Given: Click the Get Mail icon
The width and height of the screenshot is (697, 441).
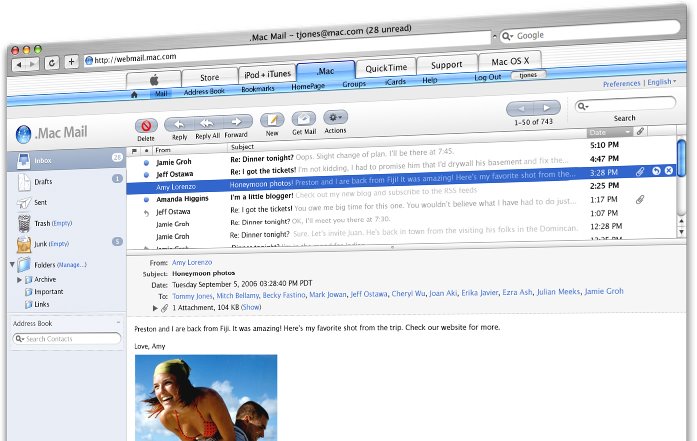Looking at the screenshot, I should pyautogui.click(x=304, y=119).
